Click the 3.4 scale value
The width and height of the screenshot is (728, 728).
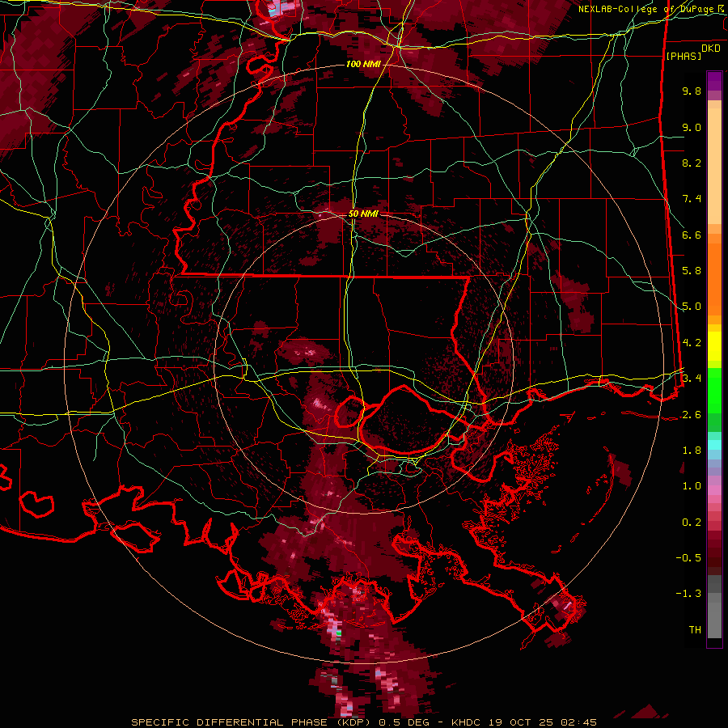pos(692,378)
